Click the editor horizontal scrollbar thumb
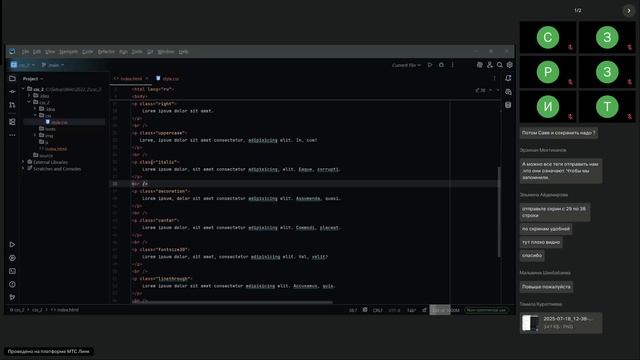This screenshot has height=360, width=640. tap(233, 302)
